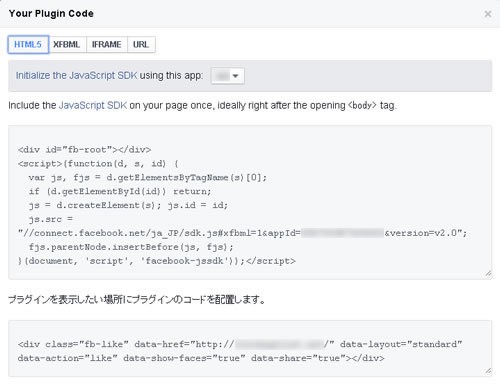Viewport: 500px width, 391px height.
Task: Grab the resize handle of the fb-like code box
Action: click(488, 371)
